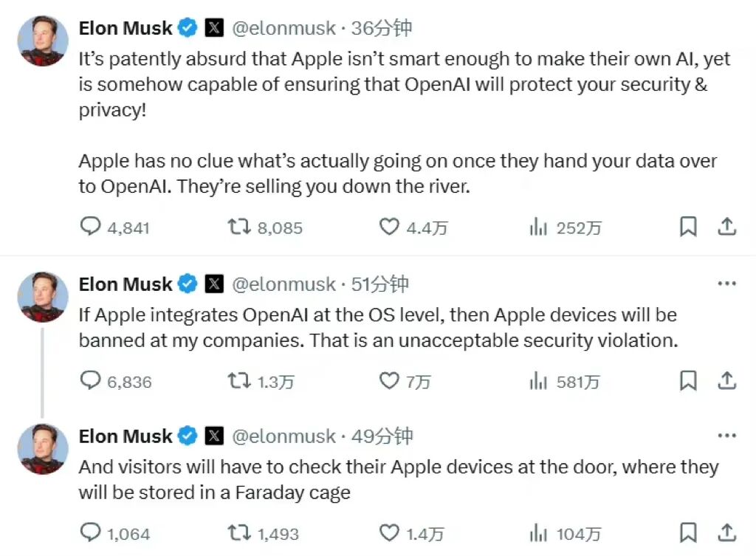Click the X affiliation badge on the 49分钟 tweet
The width and height of the screenshot is (756, 556).
click(x=214, y=436)
